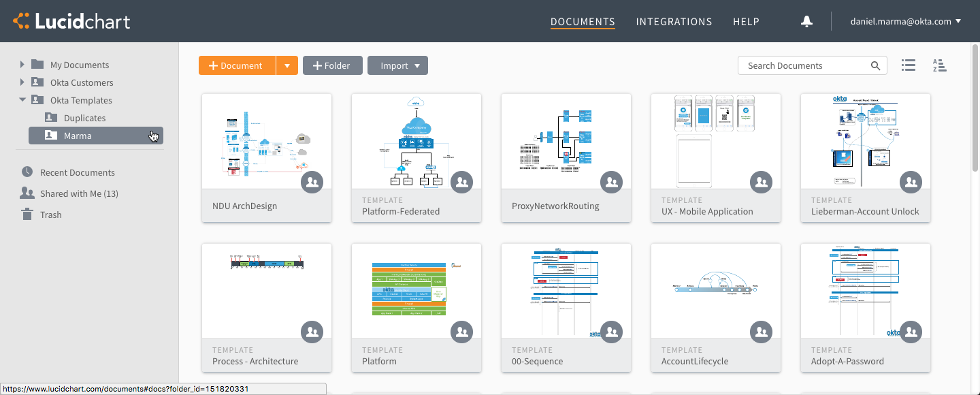Open the Adopt-A-Password diagram thumbnail
Screen dimensions: 980x395
(866, 291)
